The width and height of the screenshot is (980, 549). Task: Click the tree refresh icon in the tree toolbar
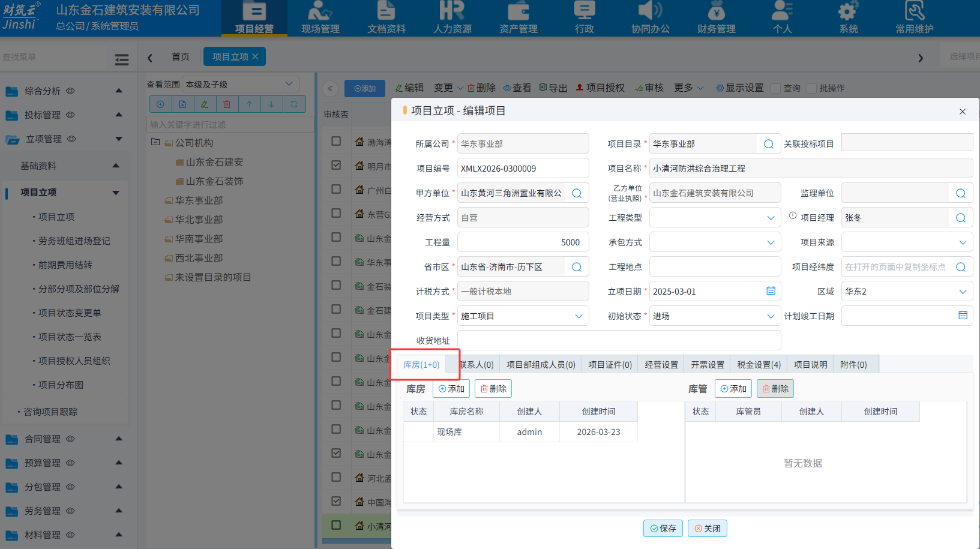294,104
